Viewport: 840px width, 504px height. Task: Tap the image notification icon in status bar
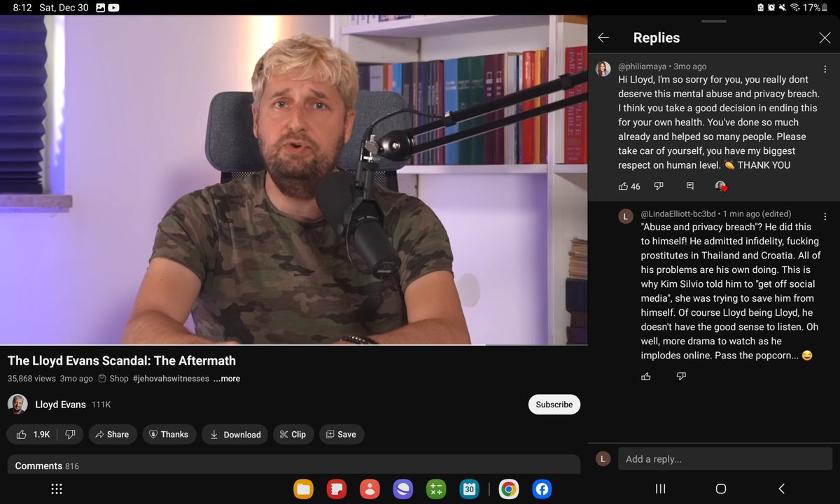coord(99,8)
